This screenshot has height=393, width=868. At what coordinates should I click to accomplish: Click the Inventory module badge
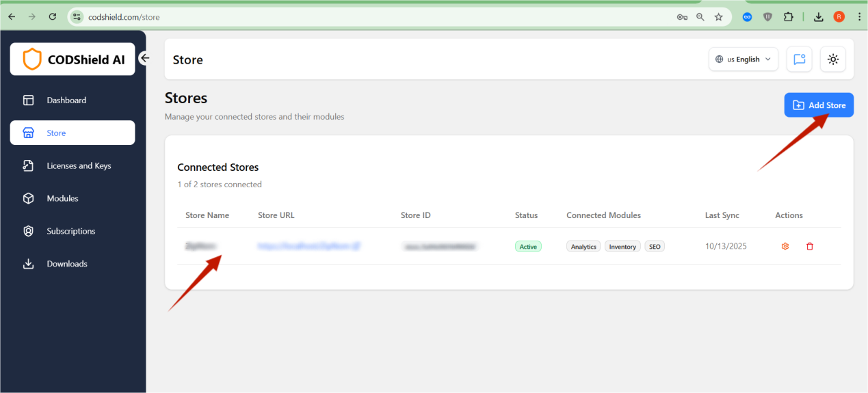tap(622, 247)
